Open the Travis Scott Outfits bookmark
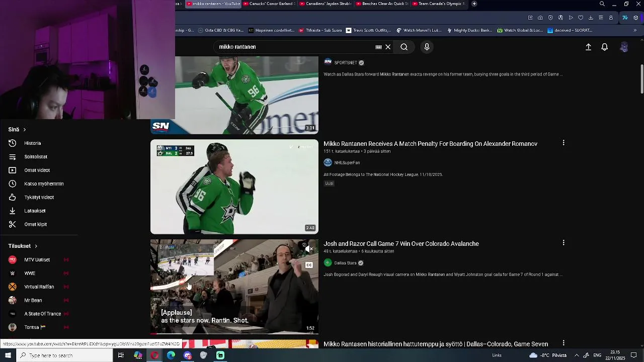Screen dimensions: 644x362 tap(368, 30)
